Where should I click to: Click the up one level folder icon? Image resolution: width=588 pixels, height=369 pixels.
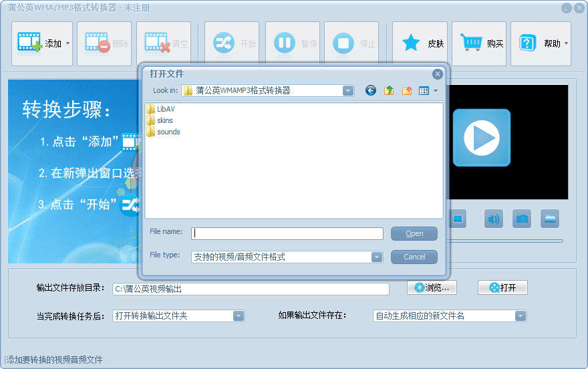(389, 90)
